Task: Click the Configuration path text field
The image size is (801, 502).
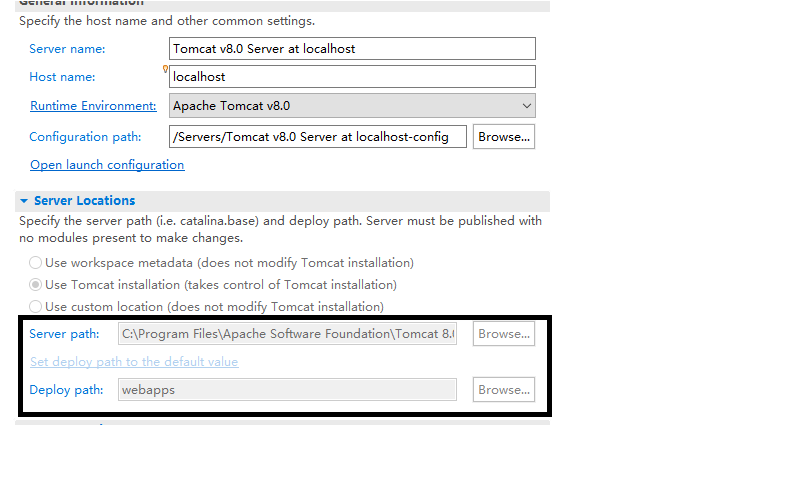Action: coord(318,137)
